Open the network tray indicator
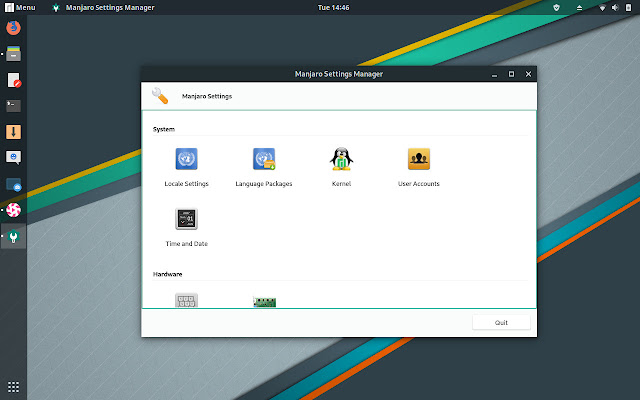640x400 pixels. pos(602,7)
